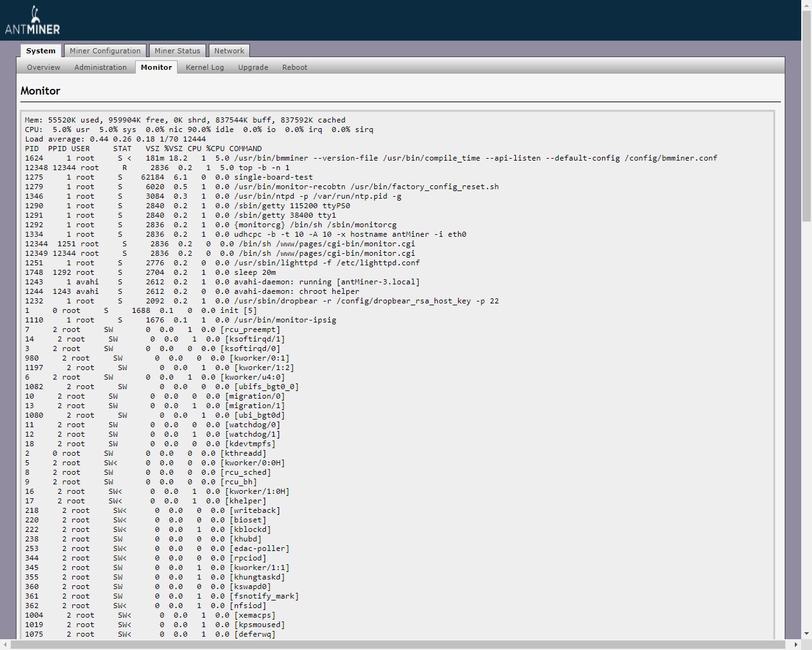Click the {monitorcg} process row
This screenshot has width=812, height=650.
(211, 225)
